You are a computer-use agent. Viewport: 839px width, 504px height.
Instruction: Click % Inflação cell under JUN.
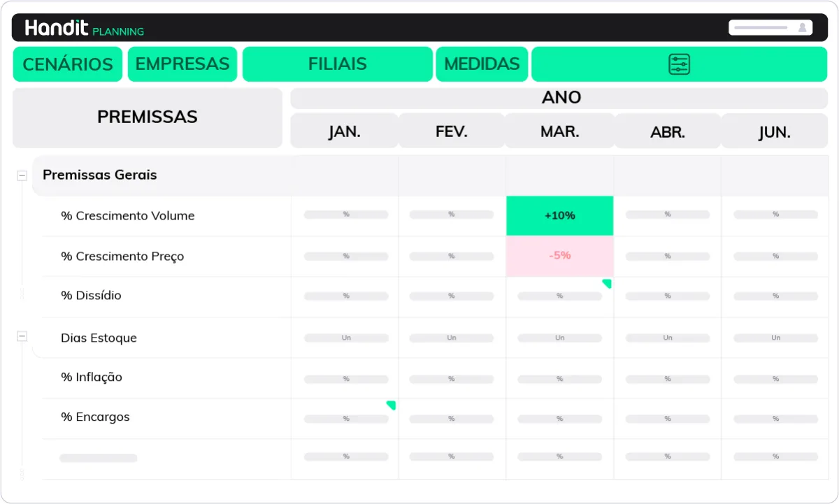click(x=775, y=379)
